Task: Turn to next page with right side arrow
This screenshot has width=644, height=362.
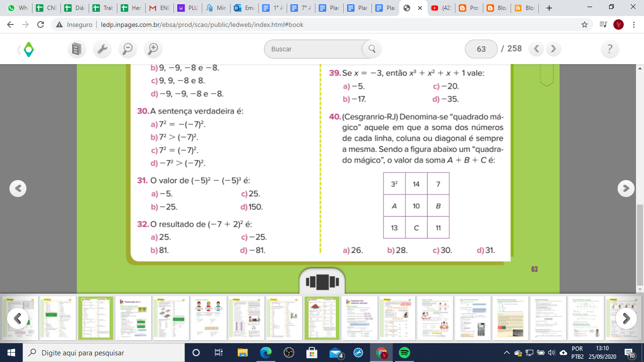Action: [x=626, y=189]
